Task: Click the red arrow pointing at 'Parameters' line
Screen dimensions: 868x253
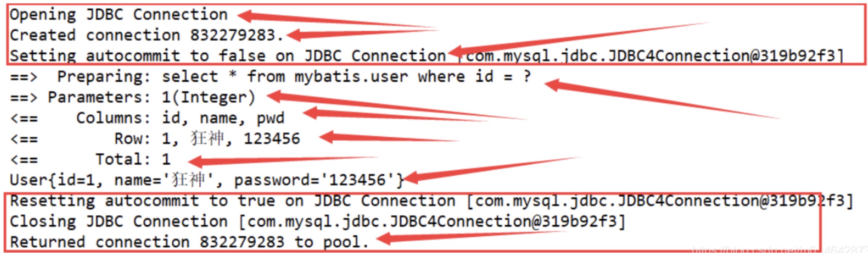Action: pos(396,106)
